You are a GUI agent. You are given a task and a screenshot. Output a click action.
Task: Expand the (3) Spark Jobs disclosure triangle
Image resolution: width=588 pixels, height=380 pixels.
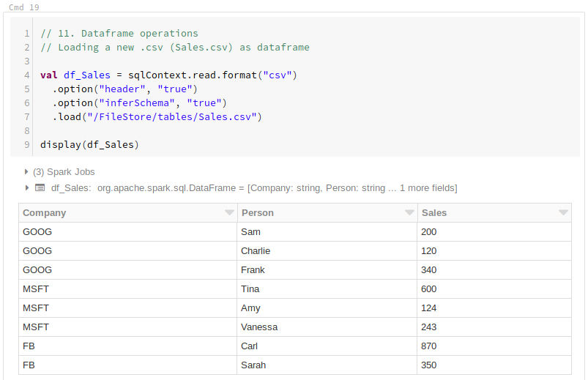point(27,172)
